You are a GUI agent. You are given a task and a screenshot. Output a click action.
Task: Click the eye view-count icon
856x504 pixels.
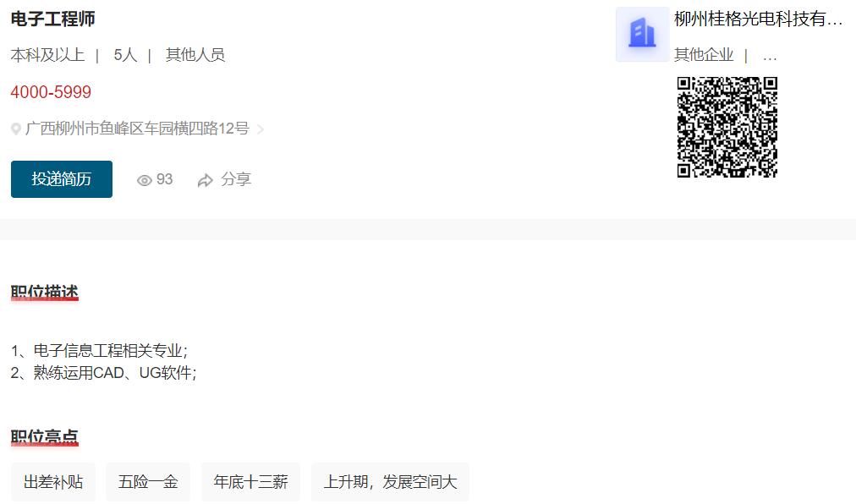[x=144, y=180]
